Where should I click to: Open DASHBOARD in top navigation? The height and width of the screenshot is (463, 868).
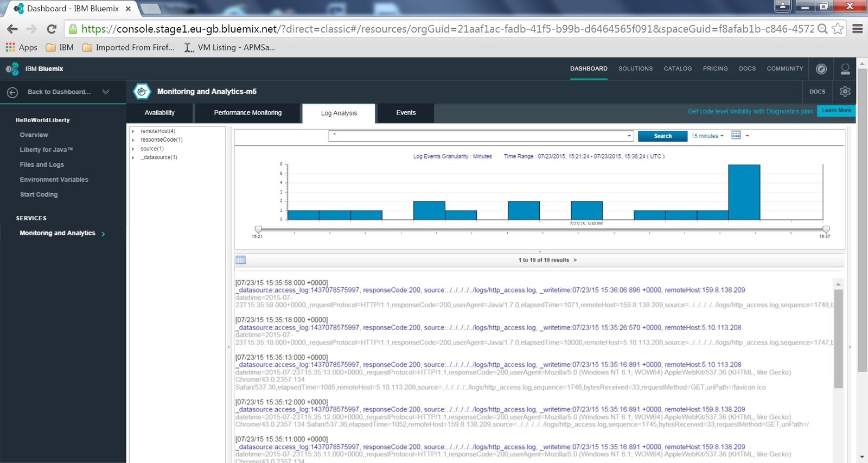click(589, 69)
